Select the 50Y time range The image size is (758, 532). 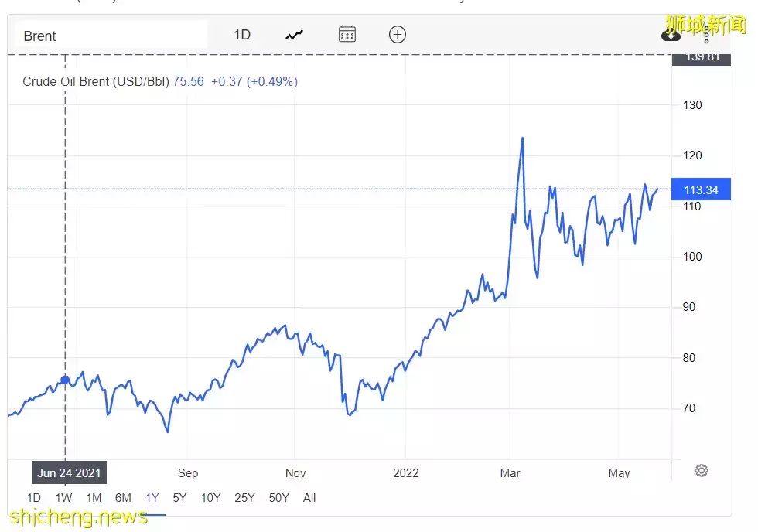279,498
